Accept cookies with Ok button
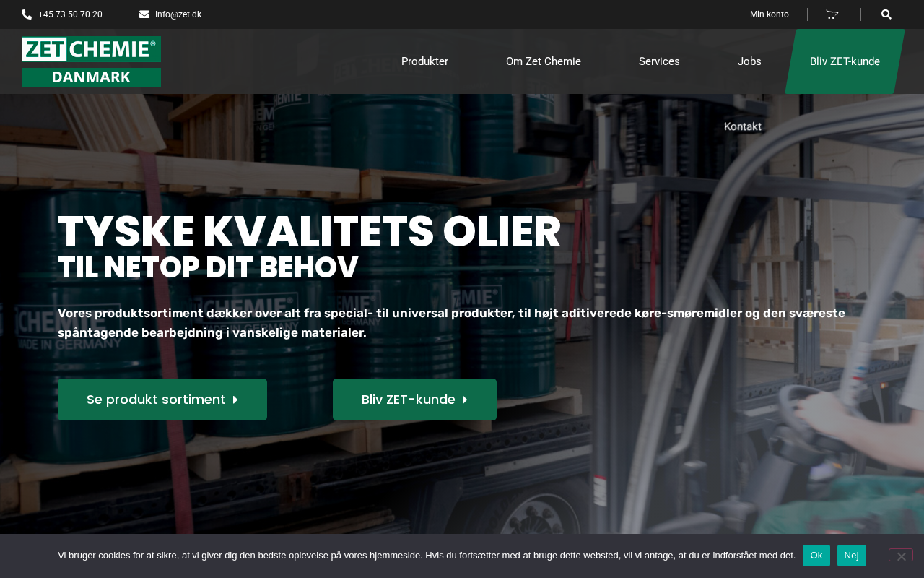 point(816,556)
